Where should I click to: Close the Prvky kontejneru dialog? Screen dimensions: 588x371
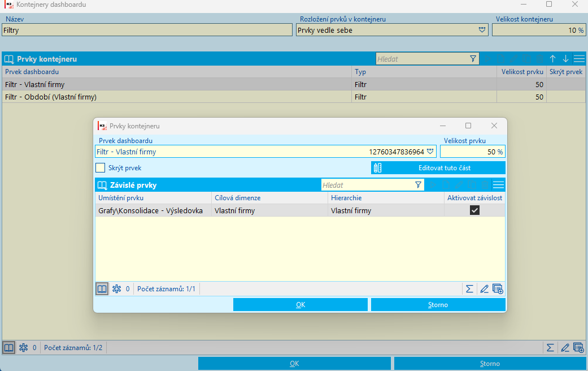[x=494, y=126]
